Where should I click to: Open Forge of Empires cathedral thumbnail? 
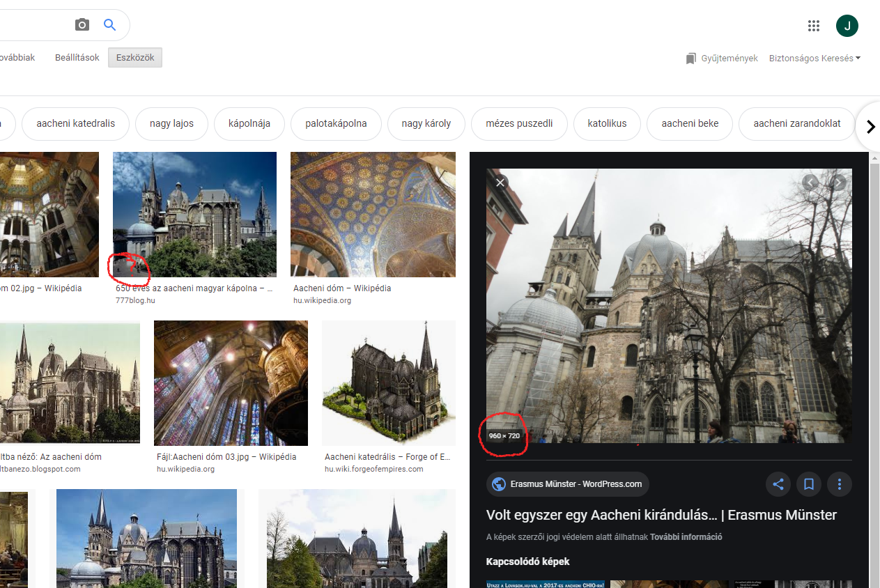point(389,383)
